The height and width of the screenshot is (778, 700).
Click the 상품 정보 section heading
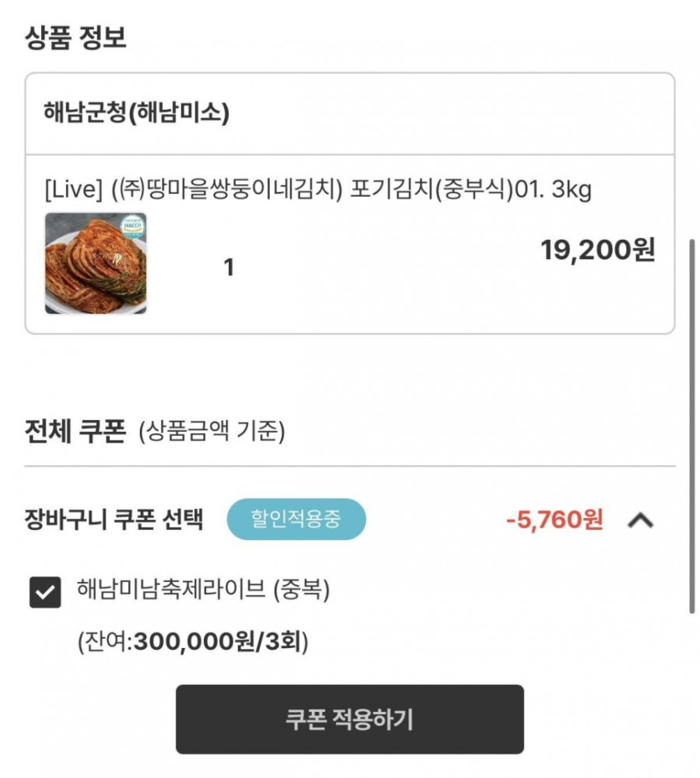tap(75, 38)
